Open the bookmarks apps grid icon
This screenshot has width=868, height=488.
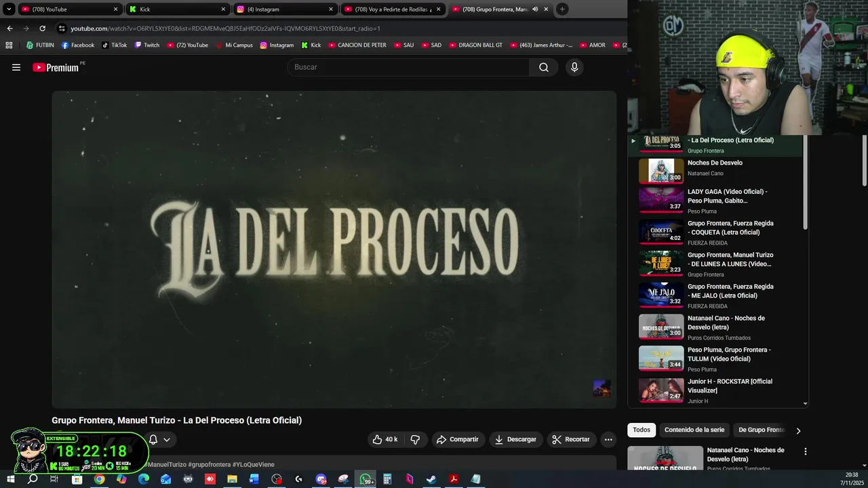(9, 45)
